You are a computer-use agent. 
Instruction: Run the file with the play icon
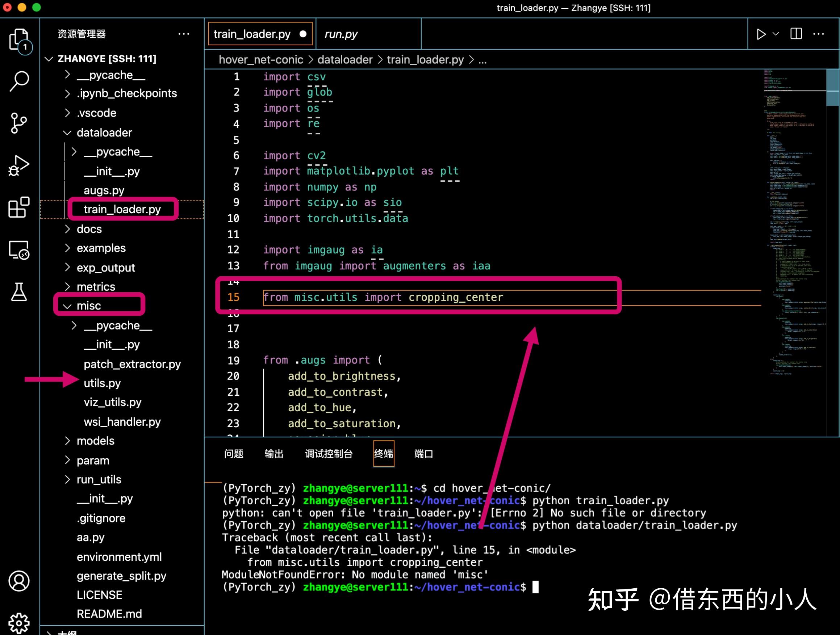pos(761,34)
